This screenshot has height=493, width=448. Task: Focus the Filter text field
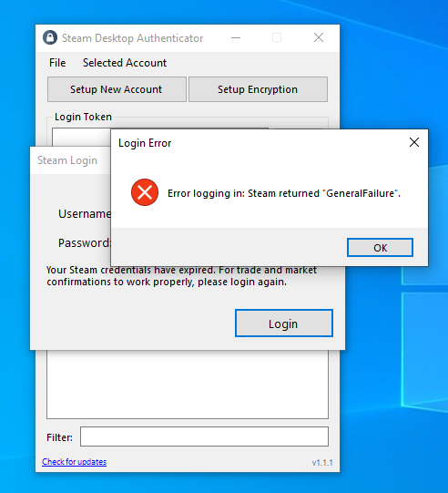(x=204, y=437)
